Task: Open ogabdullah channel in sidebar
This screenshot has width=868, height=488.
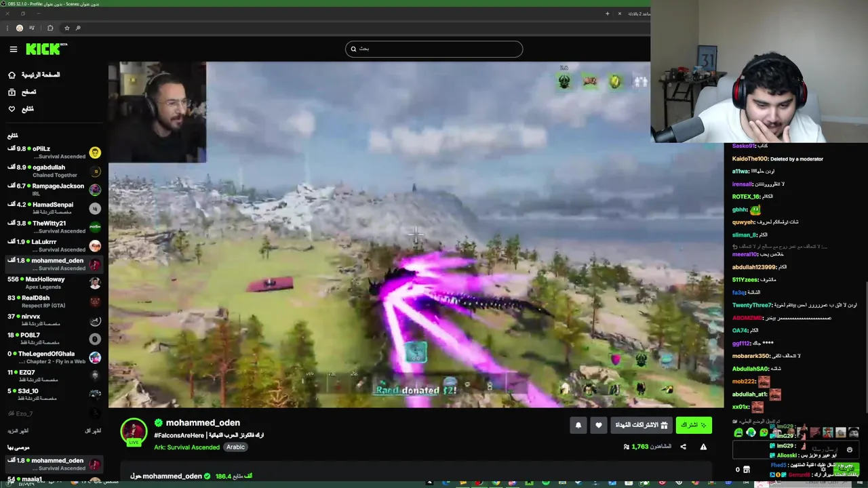Action: coord(54,171)
